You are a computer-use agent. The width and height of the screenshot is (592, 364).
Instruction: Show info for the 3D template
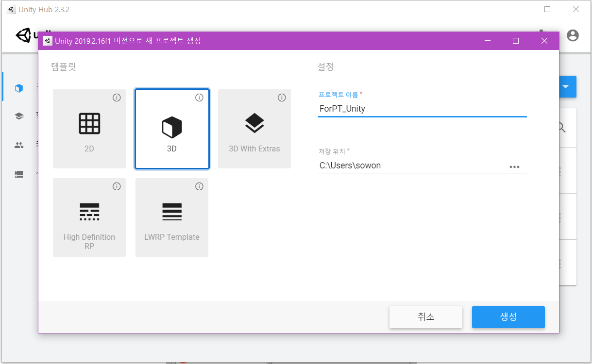199,98
